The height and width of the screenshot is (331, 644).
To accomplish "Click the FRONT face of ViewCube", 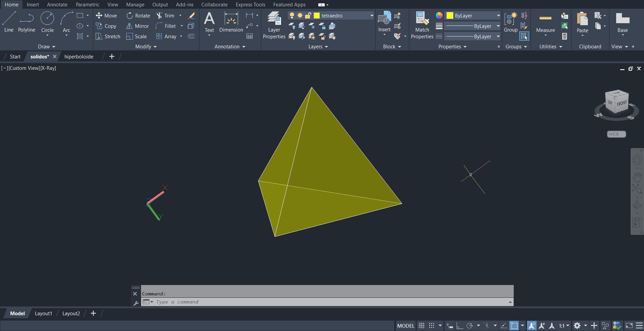I will (x=622, y=104).
